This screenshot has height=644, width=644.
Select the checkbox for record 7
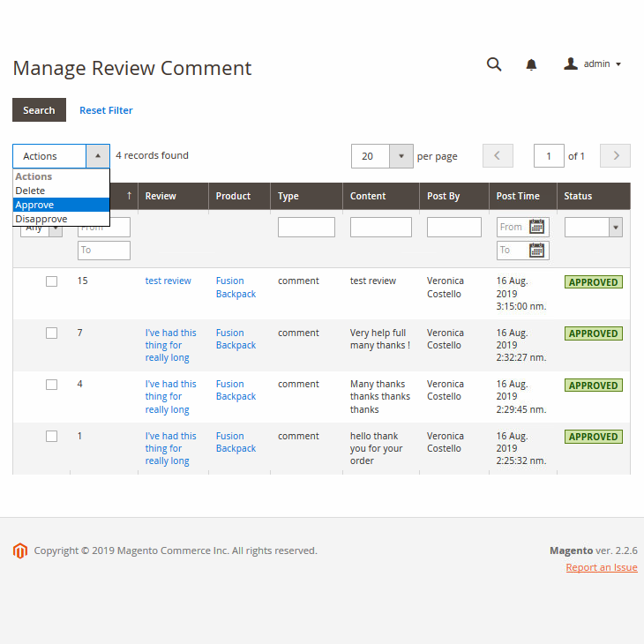51,333
